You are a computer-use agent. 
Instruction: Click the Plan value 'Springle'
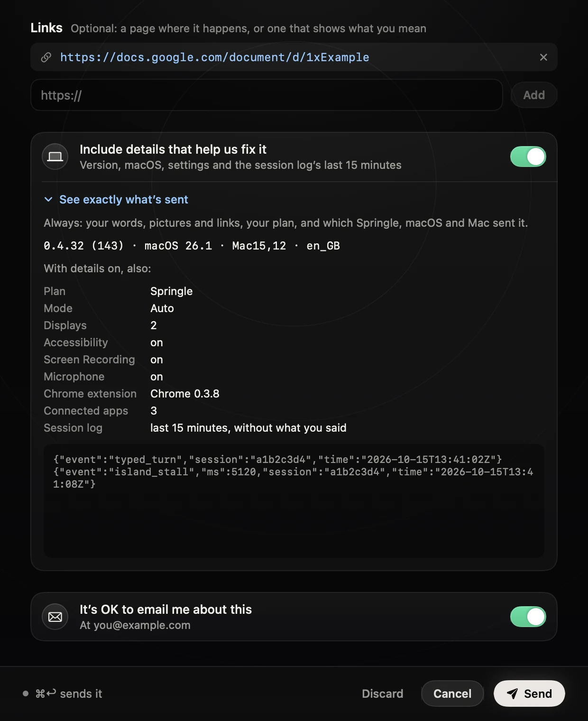(171, 291)
